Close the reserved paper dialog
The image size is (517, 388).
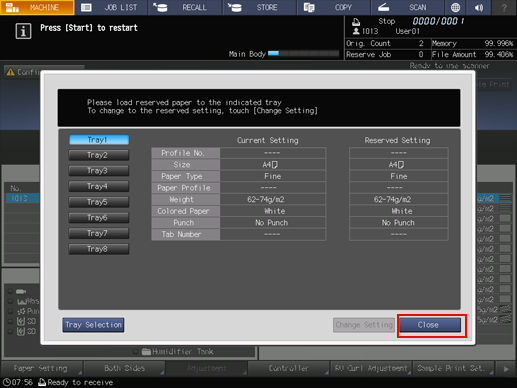[430, 325]
